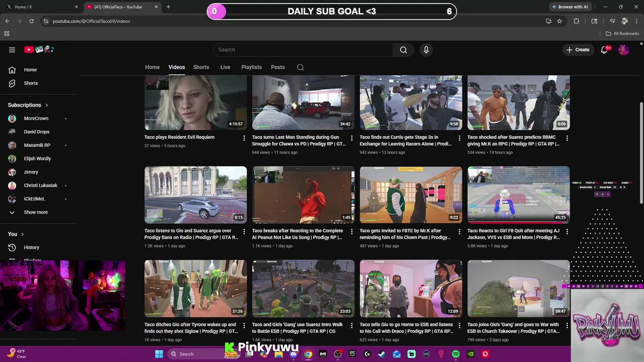644x362 pixels.
Task: Open options for Church Takeover video
Action: [x=567, y=325]
